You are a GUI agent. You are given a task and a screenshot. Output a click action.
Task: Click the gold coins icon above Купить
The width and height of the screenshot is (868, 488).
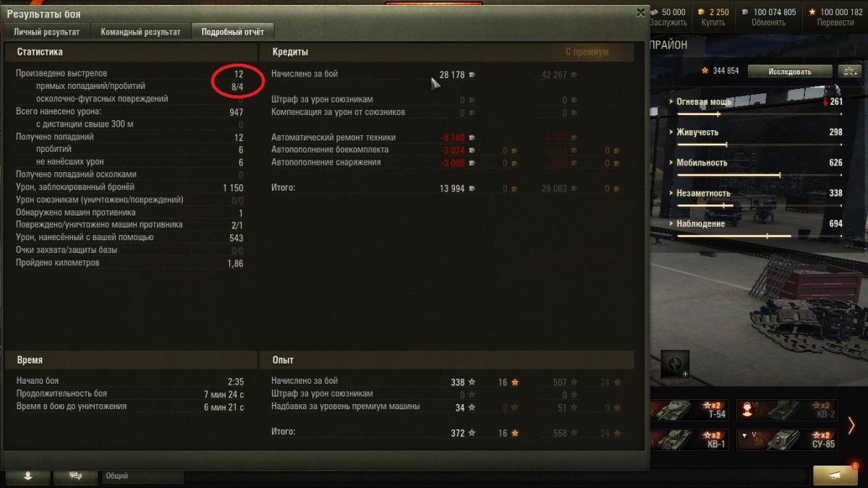tap(700, 12)
